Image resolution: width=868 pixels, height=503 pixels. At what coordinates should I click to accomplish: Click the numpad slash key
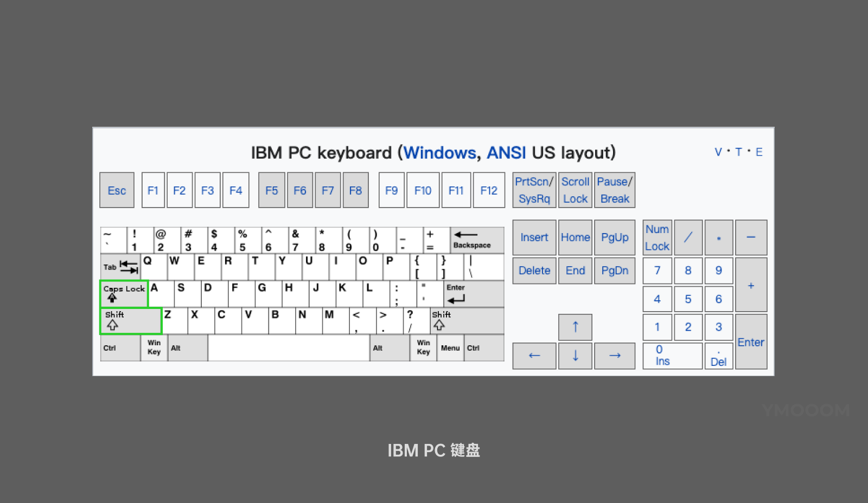pos(688,237)
